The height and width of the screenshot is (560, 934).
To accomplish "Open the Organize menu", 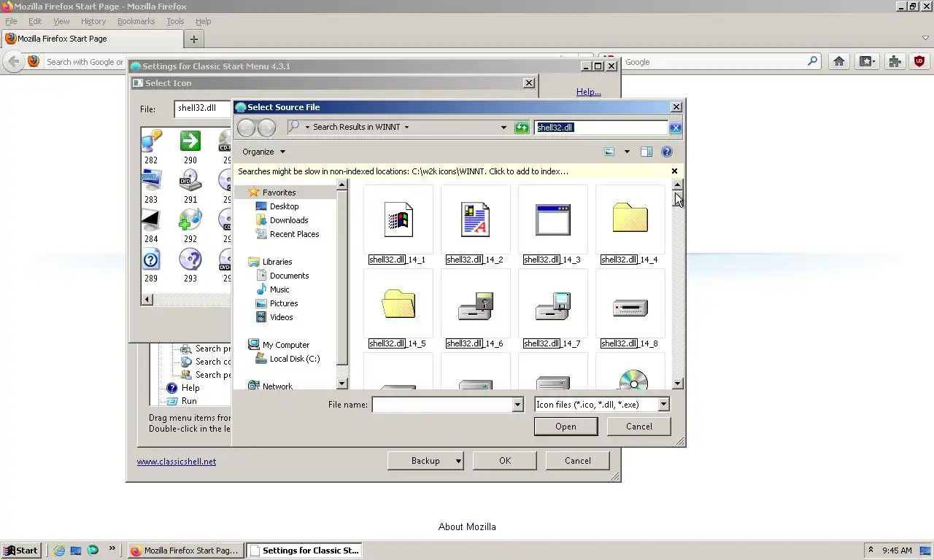I will click(x=264, y=152).
